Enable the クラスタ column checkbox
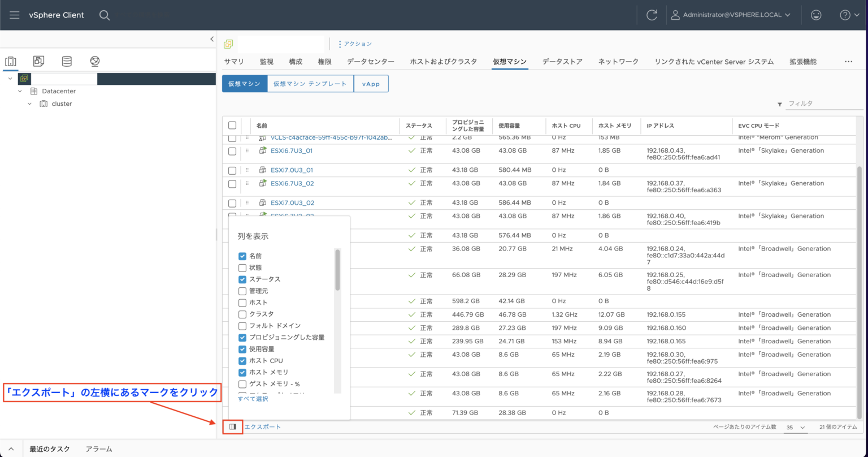Viewport: 868px width, 457px height. (242, 314)
